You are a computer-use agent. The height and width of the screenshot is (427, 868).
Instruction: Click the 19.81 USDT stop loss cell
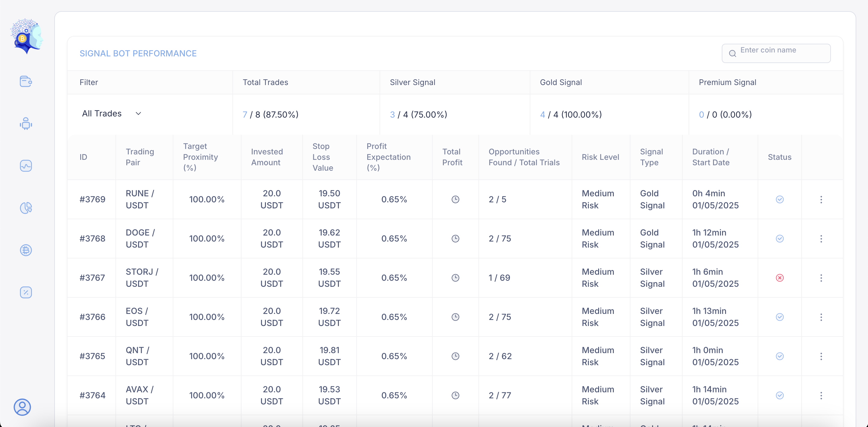click(x=329, y=356)
